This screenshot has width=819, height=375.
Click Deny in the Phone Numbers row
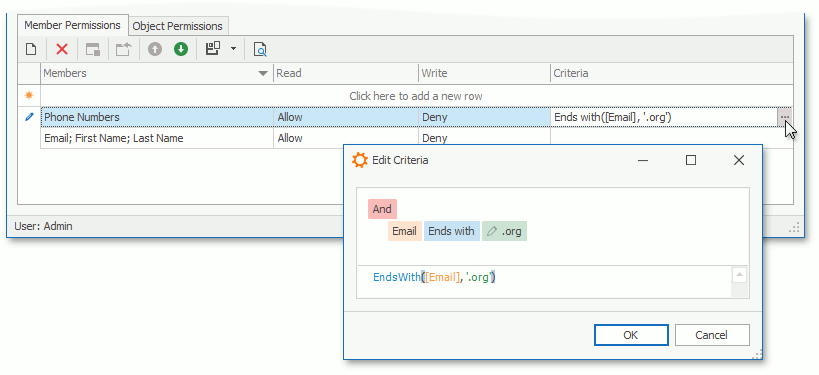[x=484, y=117]
